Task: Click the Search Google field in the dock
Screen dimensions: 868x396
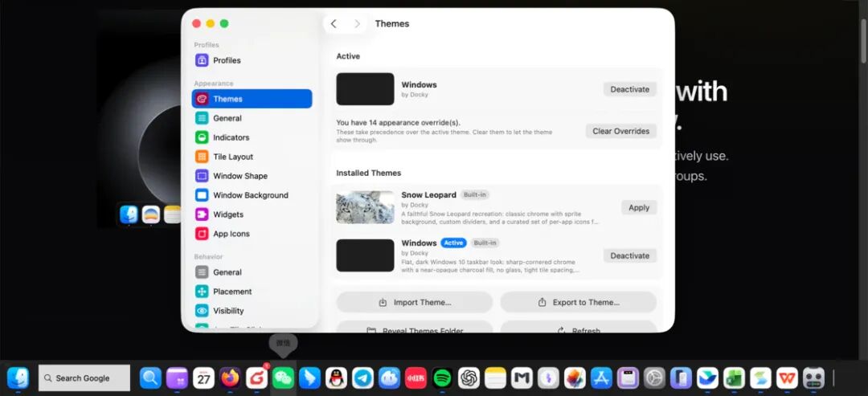Action: [84, 378]
